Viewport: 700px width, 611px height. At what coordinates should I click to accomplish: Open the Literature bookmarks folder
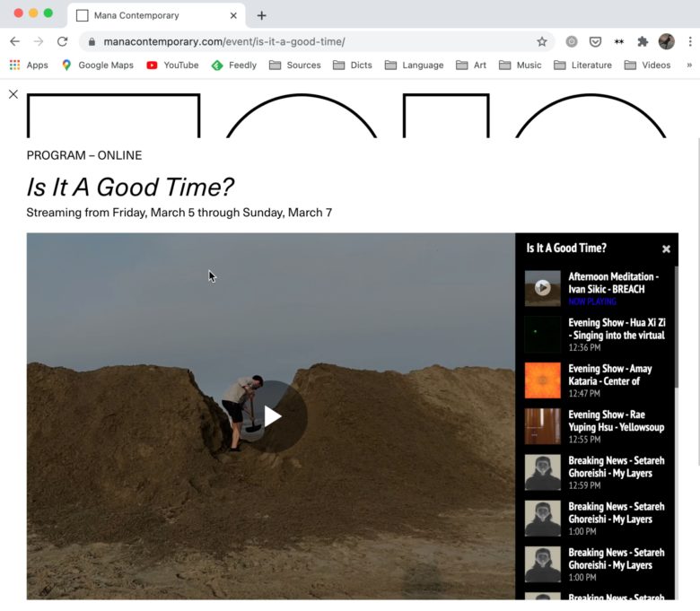pyautogui.click(x=582, y=65)
